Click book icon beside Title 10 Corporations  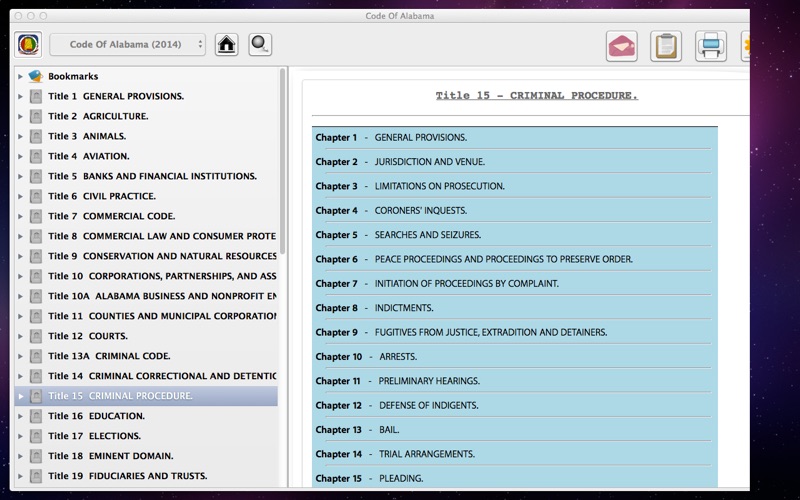coord(36,276)
